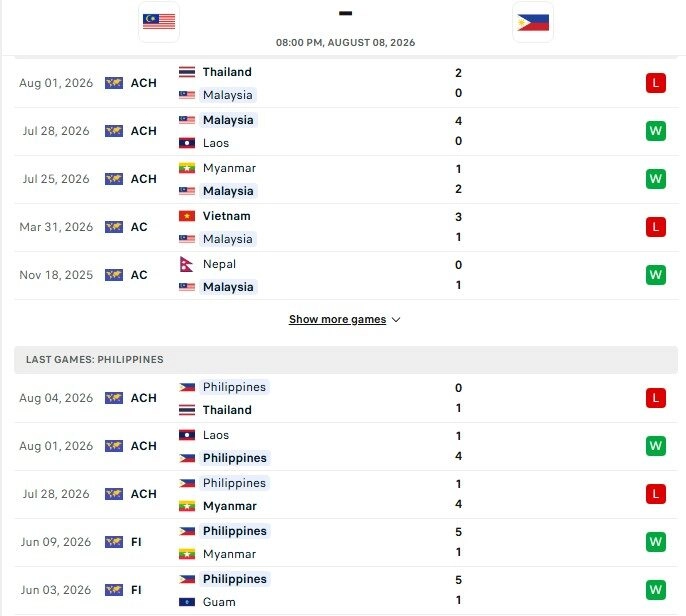Open the Malaysia team in Myanmar match
Image resolution: width=686 pixels, height=616 pixels.
(228, 191)
